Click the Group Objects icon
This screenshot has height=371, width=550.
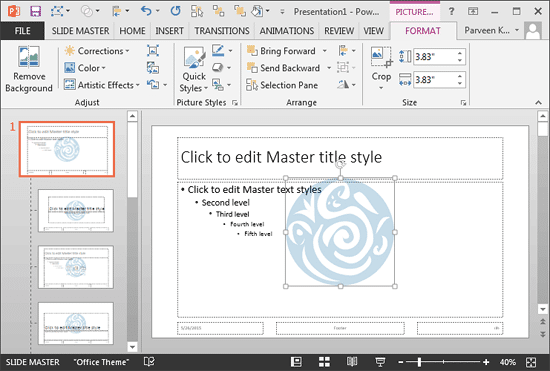click(x=343, y=67)
